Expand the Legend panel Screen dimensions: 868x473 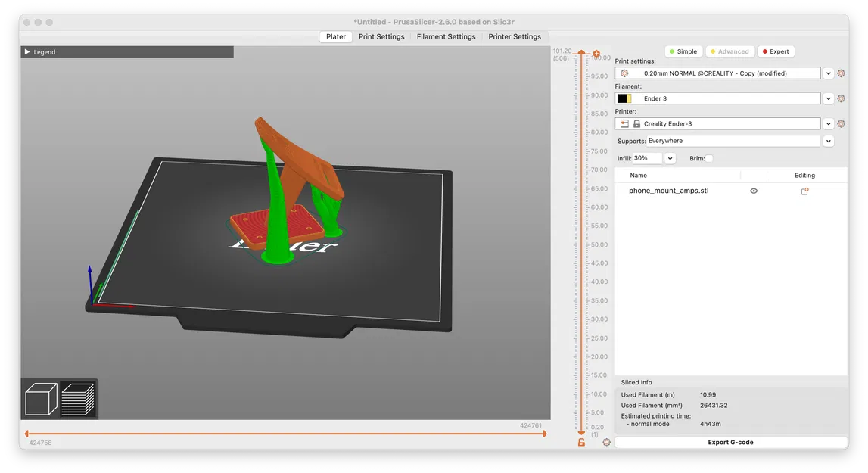tap(27, 52)
